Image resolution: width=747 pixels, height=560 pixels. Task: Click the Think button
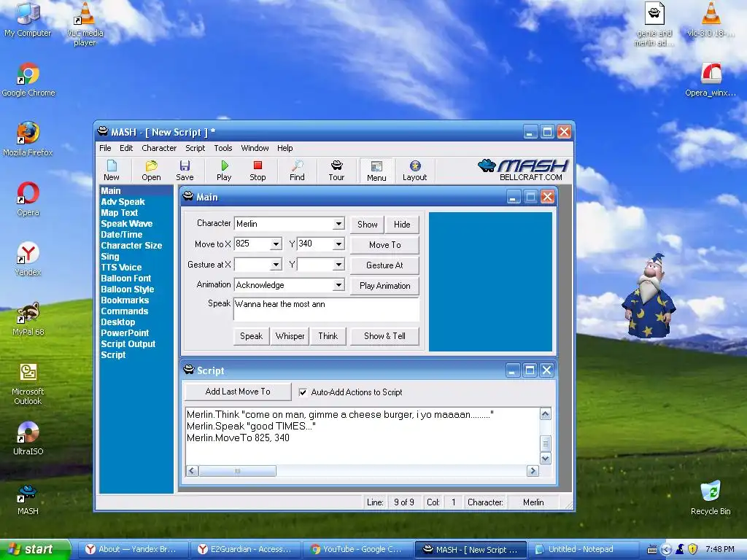tap(328, 336)
